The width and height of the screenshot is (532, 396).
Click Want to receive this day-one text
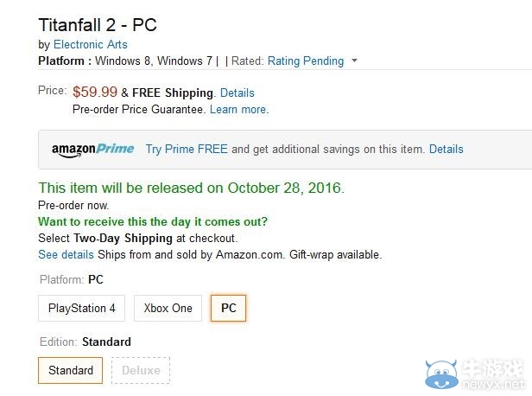(153, 221)
